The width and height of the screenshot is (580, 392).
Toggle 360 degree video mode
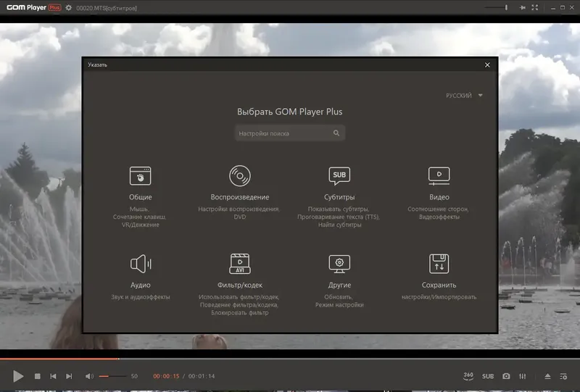[468, 376]
